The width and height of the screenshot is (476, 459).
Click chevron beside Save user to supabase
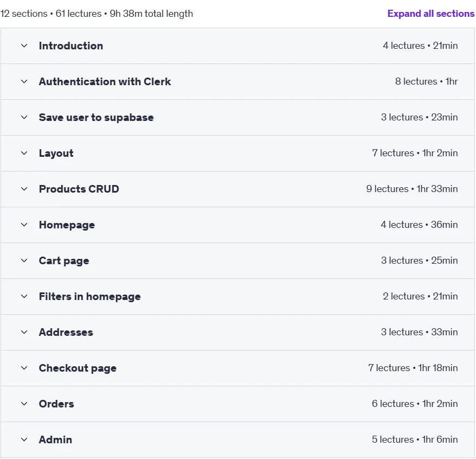pos(24,118)
